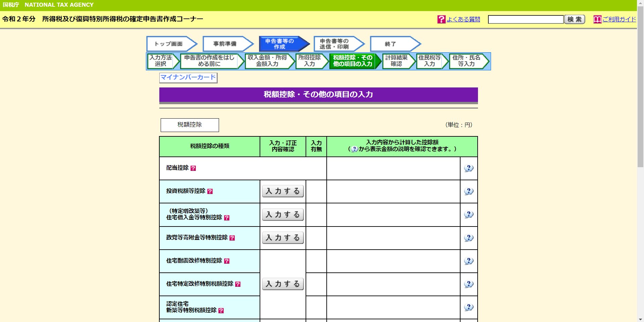Select the 税額控除・その他の項目の入力 sub-step
This screenshot has width=644, height=322.
(x=355, y=61)
